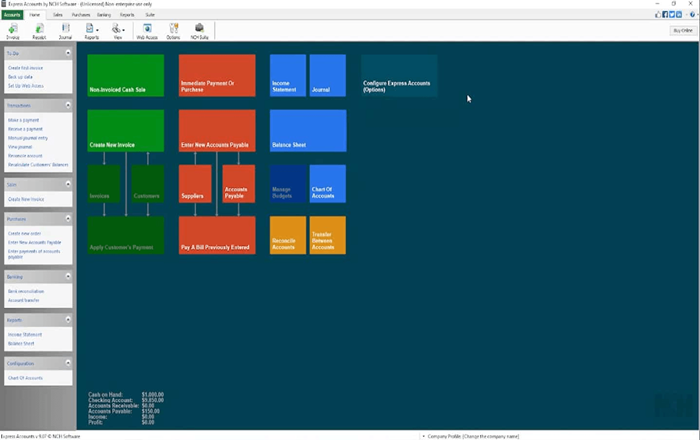The width and height of the screenshot is (700, 440).
Task: Open Options from the toolbar
Action: pyautogui.click(x=173, y=31)
